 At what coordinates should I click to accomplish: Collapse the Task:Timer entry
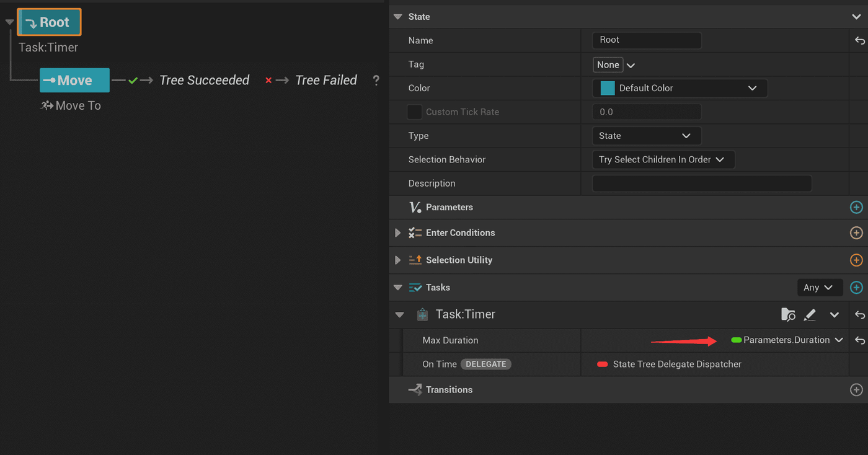tap(399, 315)
